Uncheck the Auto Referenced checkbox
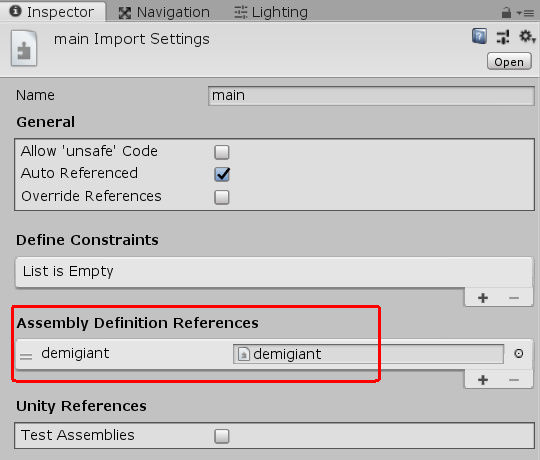 click(222, 174)
